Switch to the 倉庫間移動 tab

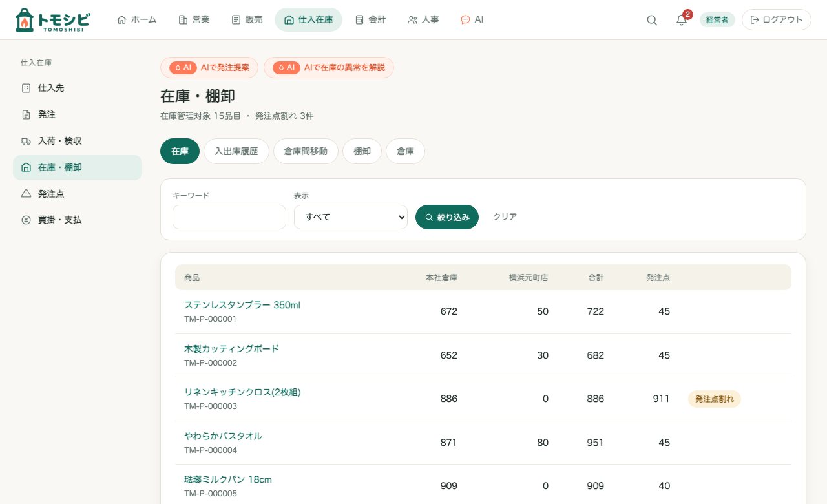[306, 151]
